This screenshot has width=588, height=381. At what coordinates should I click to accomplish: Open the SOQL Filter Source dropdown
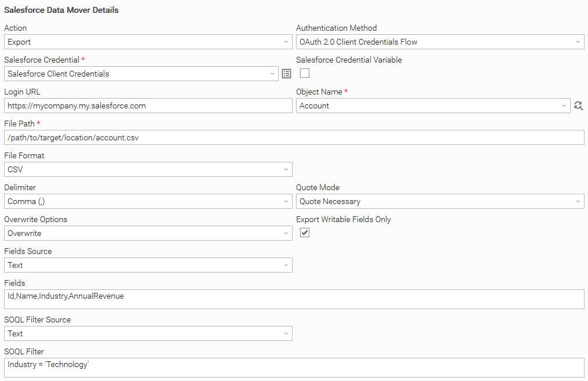click(x=148, y=333)
